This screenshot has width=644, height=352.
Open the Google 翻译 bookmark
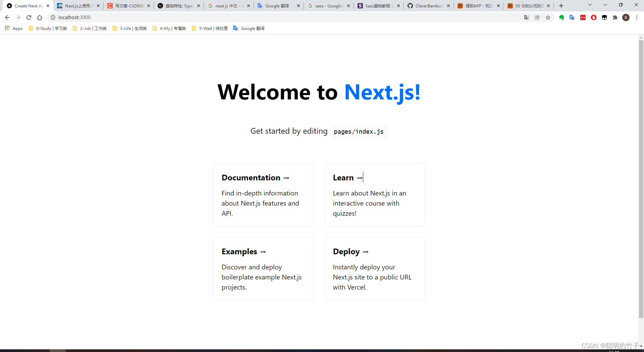(x=249, y=28)
